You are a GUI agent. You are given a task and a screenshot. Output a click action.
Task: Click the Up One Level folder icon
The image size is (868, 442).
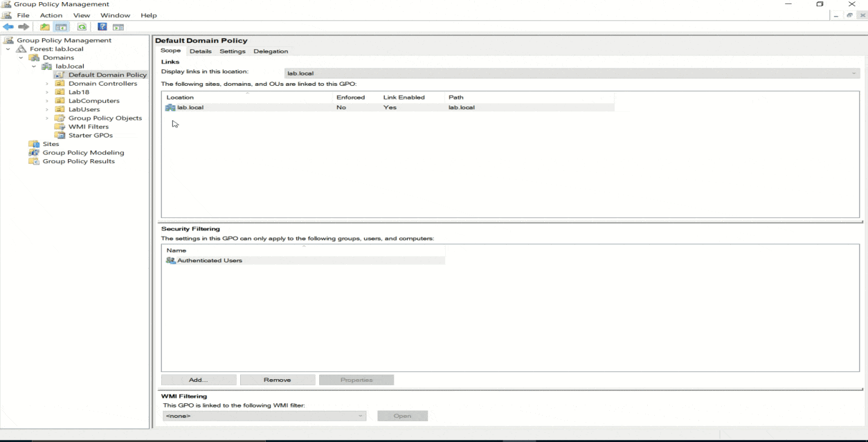pyautogui.click(x=45, y=27)
